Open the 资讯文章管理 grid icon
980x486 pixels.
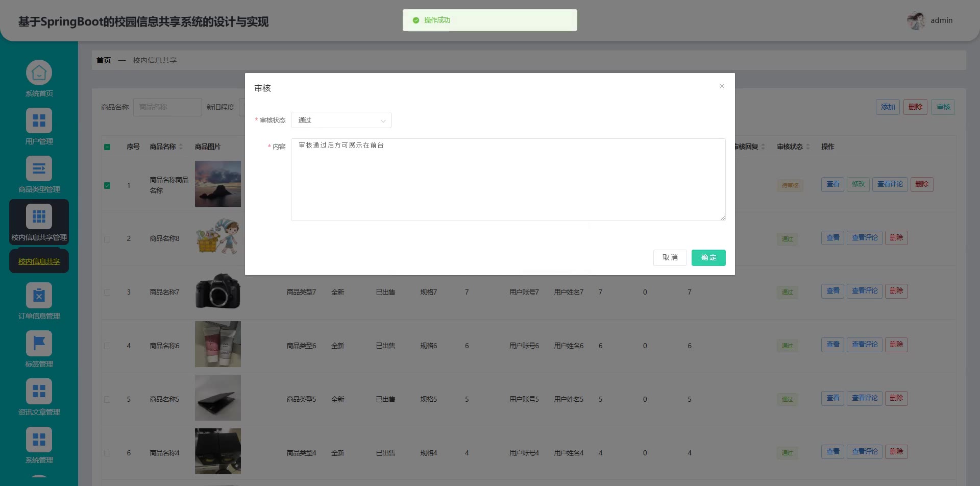pyautogui.click(x=39, y=392)
